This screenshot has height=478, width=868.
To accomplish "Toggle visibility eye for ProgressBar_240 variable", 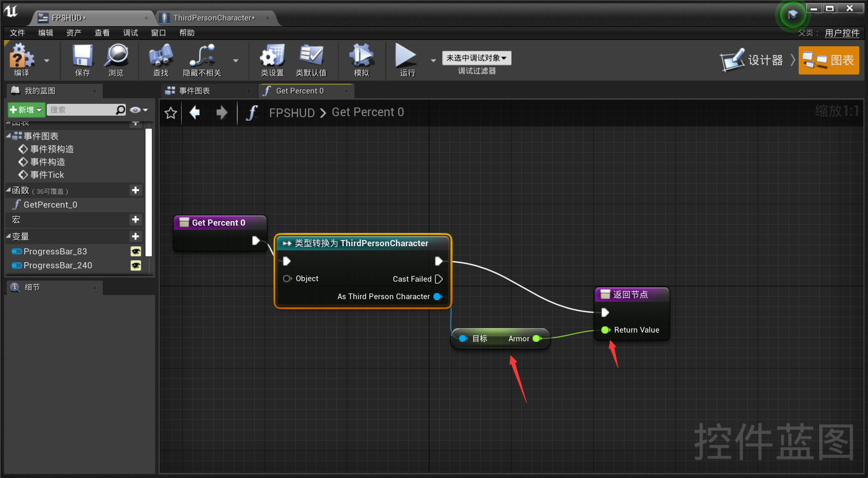I will click(x=136, y=265).
